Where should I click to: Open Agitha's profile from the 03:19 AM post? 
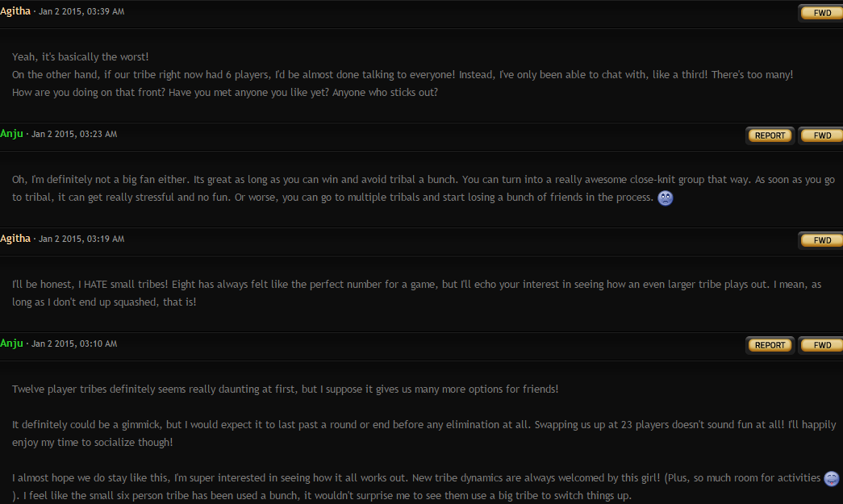(x=15, y=239)
